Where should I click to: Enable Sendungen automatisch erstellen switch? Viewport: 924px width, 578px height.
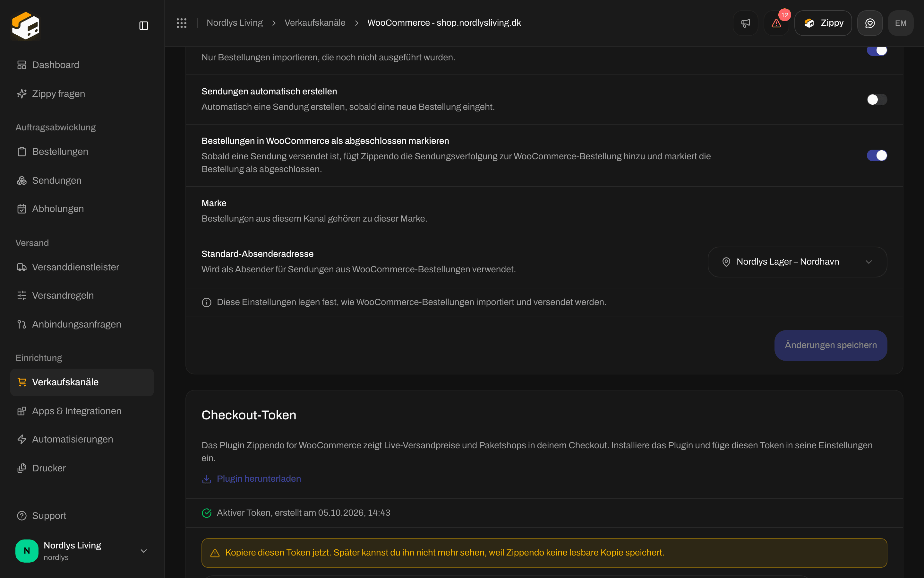pyautogui.click(x=877, y=100)
